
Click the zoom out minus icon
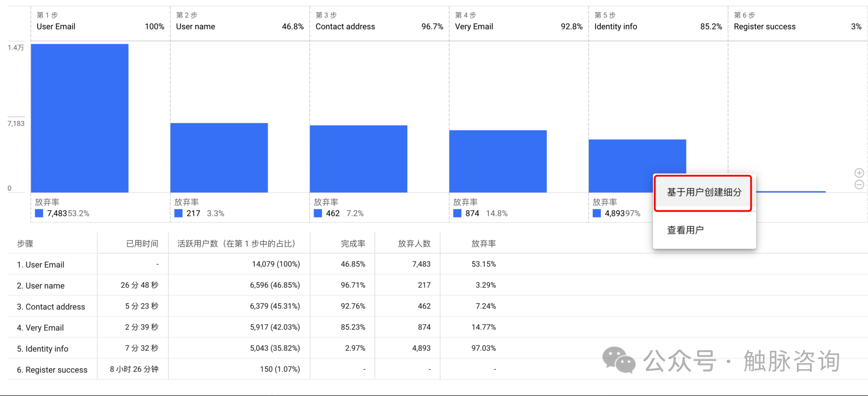(859, 184)
